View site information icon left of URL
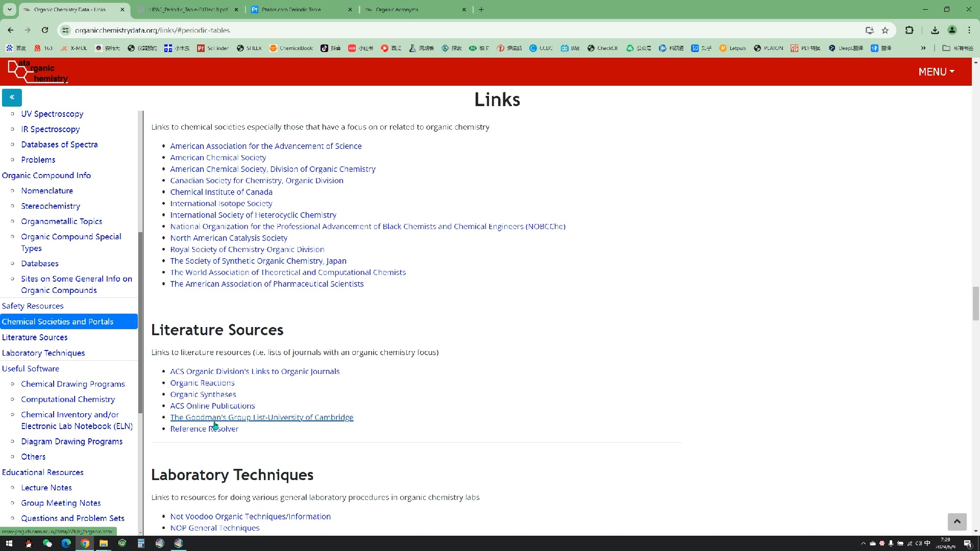The height and width of the screenshot is (551, 980). pyautogui.click(x=65, y=30)
